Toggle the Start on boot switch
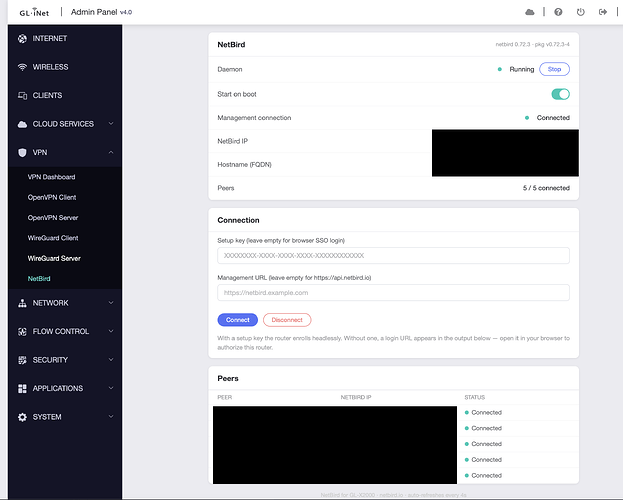This screenshot has width=623, height=500. click(560, 94)
